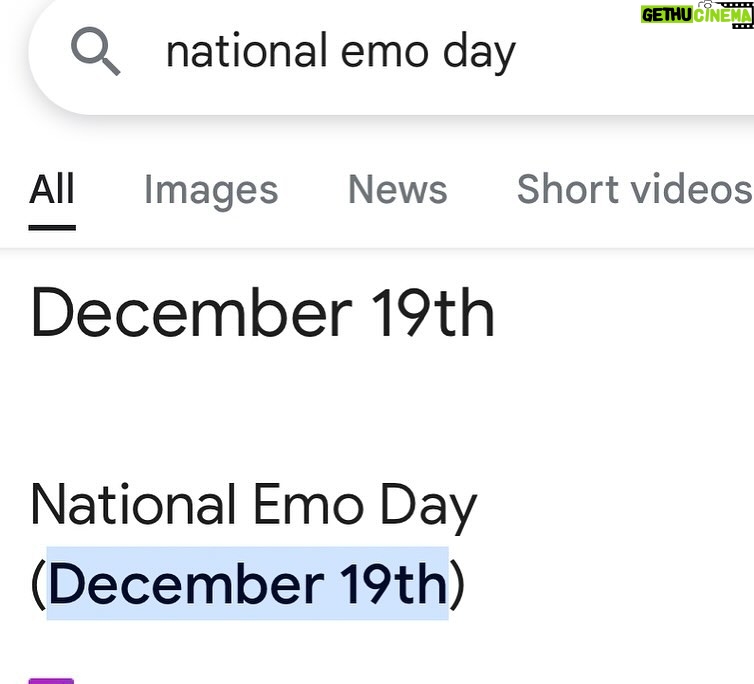The height and width of the screenshot is (684, 754).
Task: Focus the search box containing 'national emo day'
Action: point(400,52)
